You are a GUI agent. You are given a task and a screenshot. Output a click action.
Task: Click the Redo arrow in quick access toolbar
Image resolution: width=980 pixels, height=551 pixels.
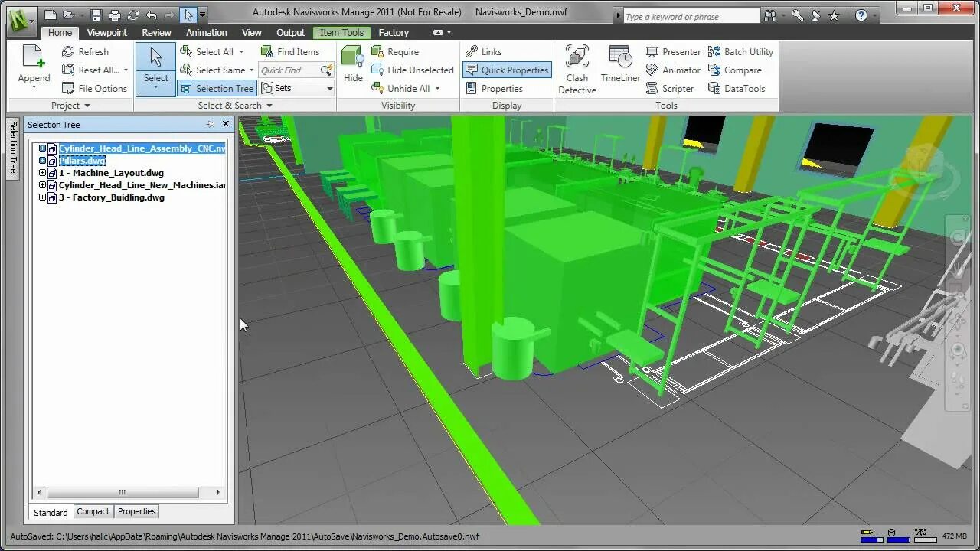(169, 15)
